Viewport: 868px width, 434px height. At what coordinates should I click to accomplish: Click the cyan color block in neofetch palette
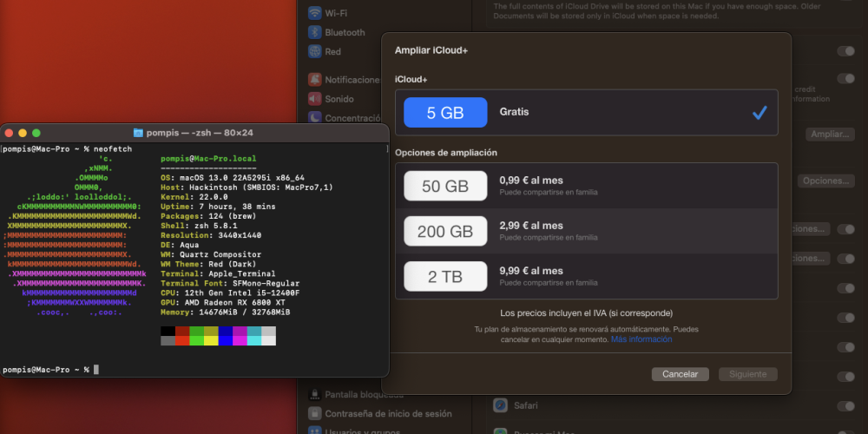click(x=254, y=340)
